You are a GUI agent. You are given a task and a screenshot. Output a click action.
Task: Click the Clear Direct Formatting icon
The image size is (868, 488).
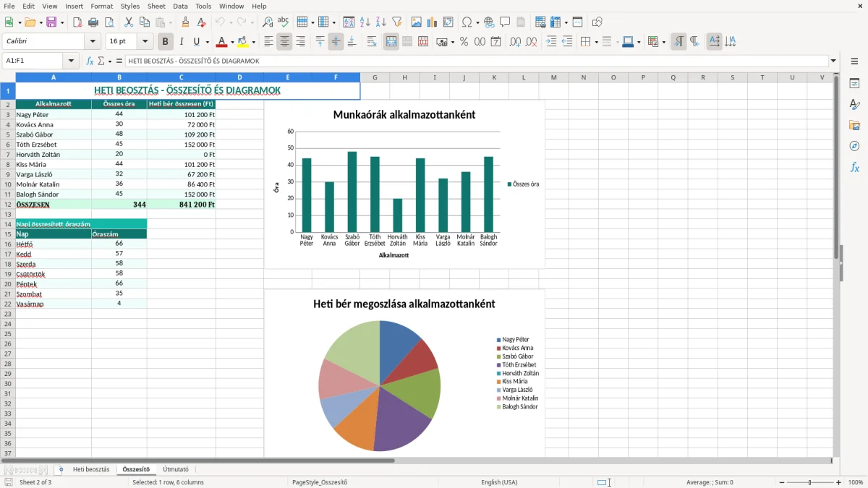(201, 22)
